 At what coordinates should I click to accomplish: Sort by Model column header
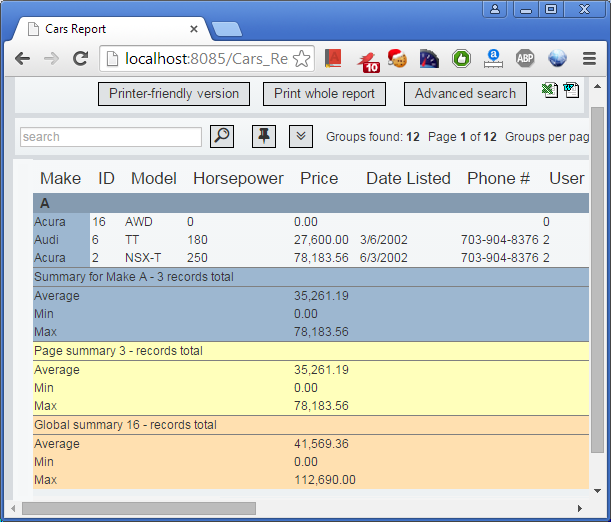click(x=154, y=178)
